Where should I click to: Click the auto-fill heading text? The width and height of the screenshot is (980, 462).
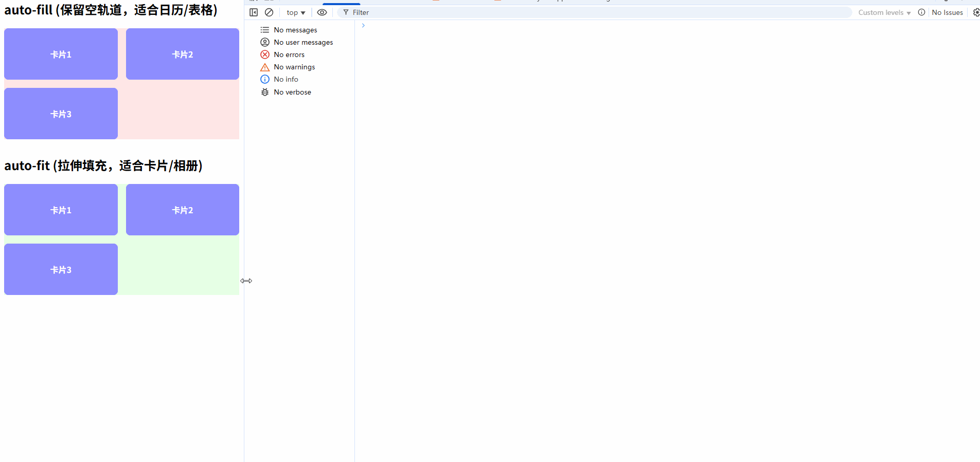pos(111,10)
